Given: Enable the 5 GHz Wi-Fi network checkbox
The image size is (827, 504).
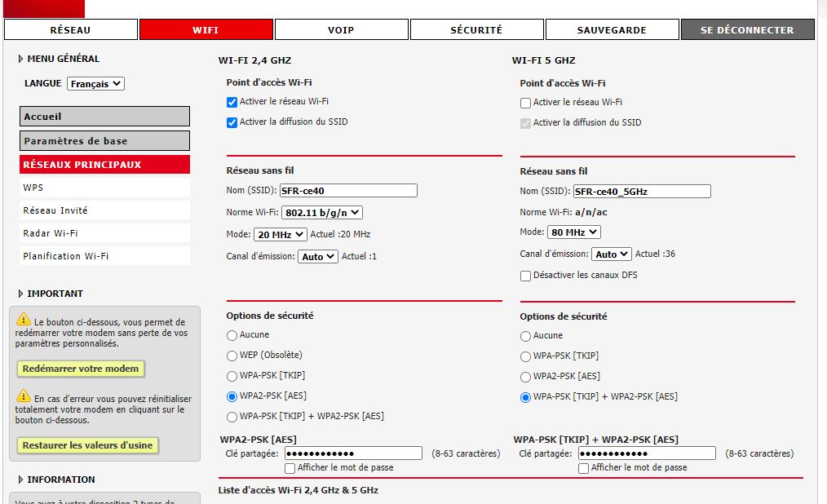Looking at the screenshot, I should click(x=525, y=103).
